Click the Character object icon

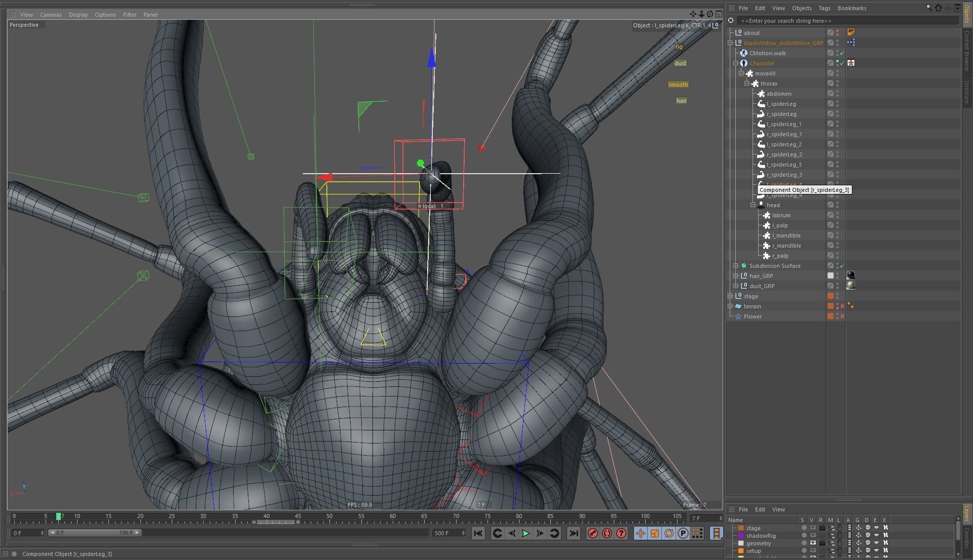(x=743, y=63)
